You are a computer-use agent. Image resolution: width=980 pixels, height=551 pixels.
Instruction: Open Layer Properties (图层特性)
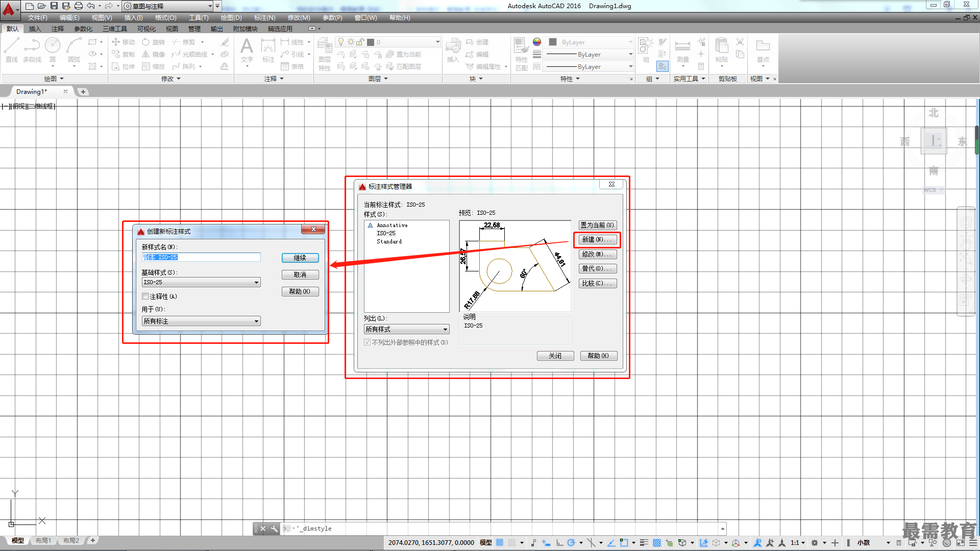(x=325, y=55)
